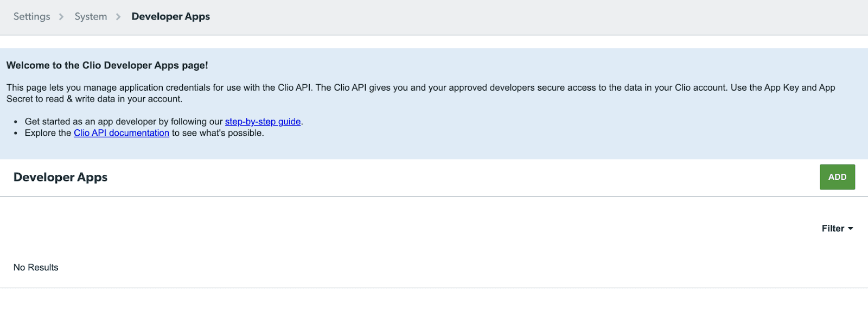Screen dimensions: 868x322
Task: Click the No Results message
Action: coord(36,268)
